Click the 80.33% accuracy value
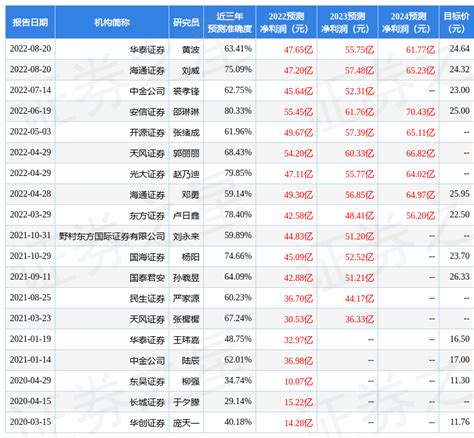The image size is (474, 438). (238, 111)
